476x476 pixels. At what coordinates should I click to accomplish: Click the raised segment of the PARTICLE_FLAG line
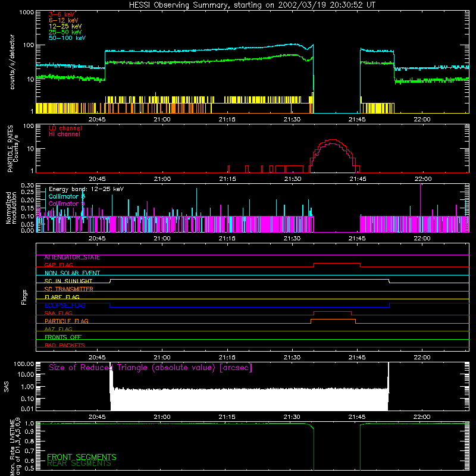pos(333,320)
